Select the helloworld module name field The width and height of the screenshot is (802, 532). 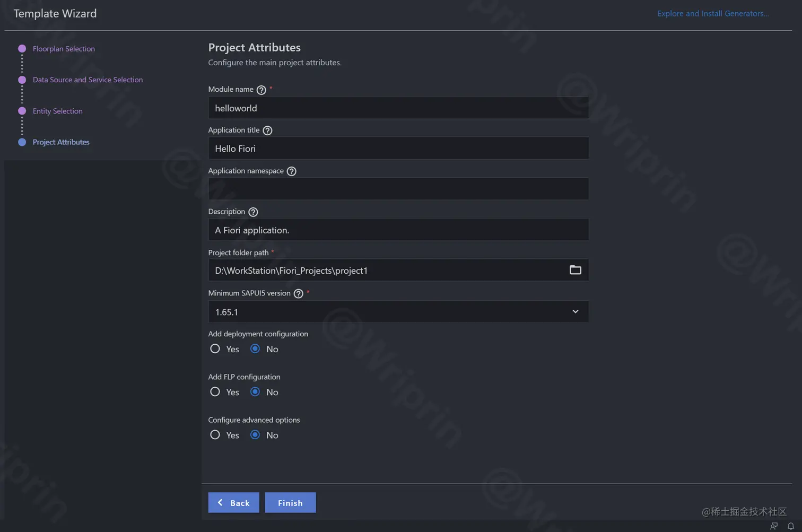coord(398,108)
